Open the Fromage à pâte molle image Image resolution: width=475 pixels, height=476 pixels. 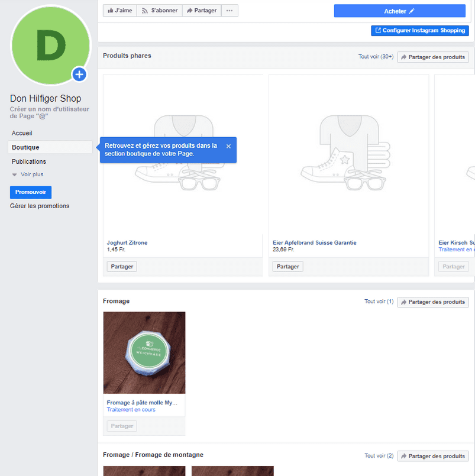pos(144,353)
